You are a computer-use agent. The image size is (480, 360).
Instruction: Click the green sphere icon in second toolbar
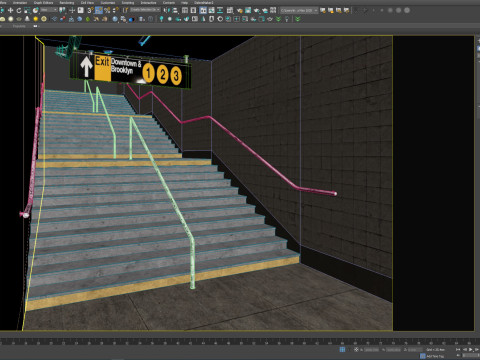[x=88, y=19]
